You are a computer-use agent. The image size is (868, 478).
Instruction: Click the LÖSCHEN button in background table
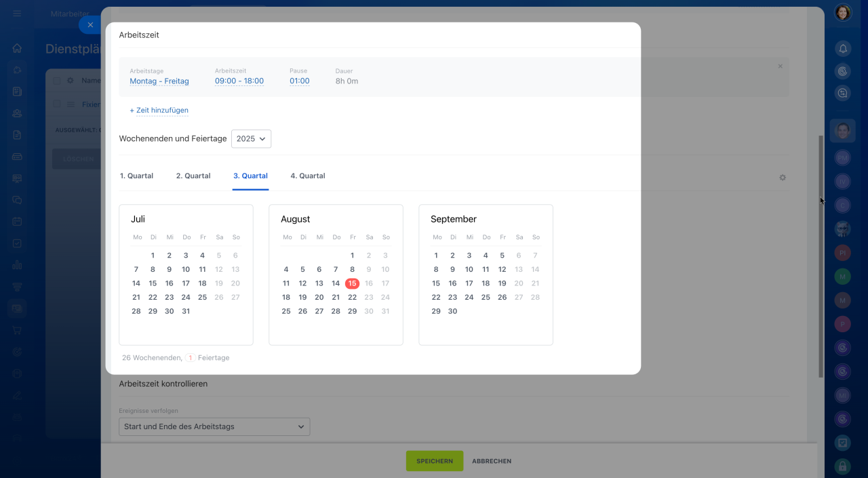click(77, 159)
